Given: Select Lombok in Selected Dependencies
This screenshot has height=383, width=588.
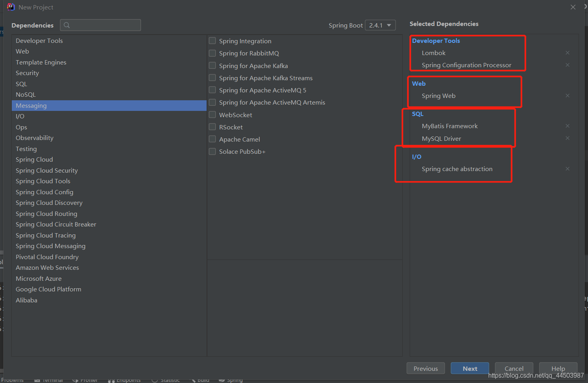Looking at the screenshot, I should [434, 53].
